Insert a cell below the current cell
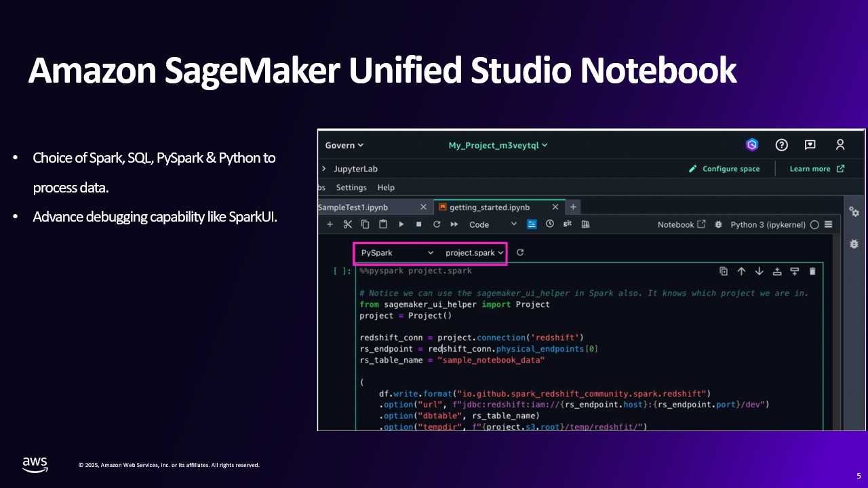The image size is (868, 488). click(x=795, y=271)
